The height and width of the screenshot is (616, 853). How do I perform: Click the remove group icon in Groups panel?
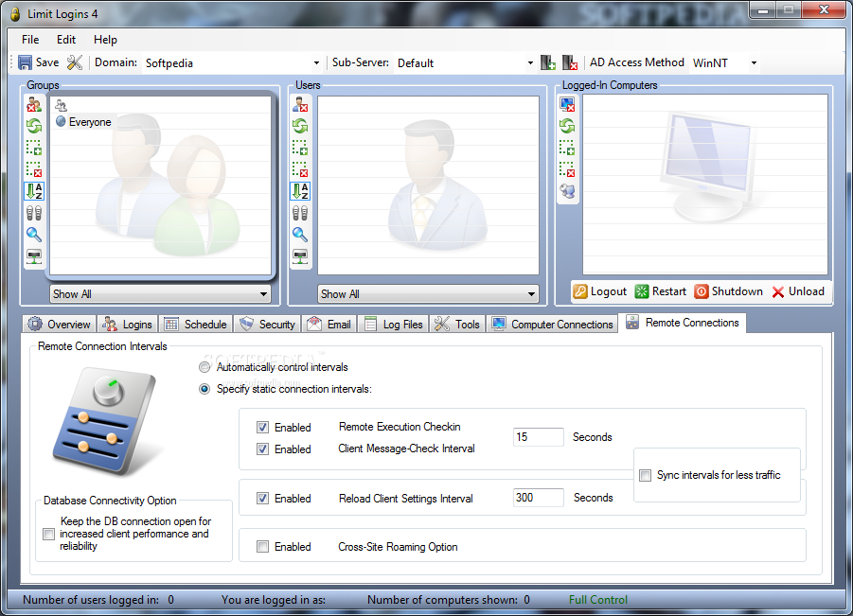point(34,104)
